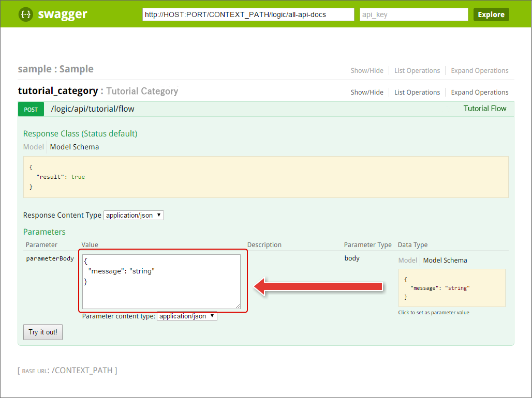The width and height of the screenshot is (532, 398).
Task: Collapse the /logic/api/tutorial/flow operation path
Action: coord(93,109)
